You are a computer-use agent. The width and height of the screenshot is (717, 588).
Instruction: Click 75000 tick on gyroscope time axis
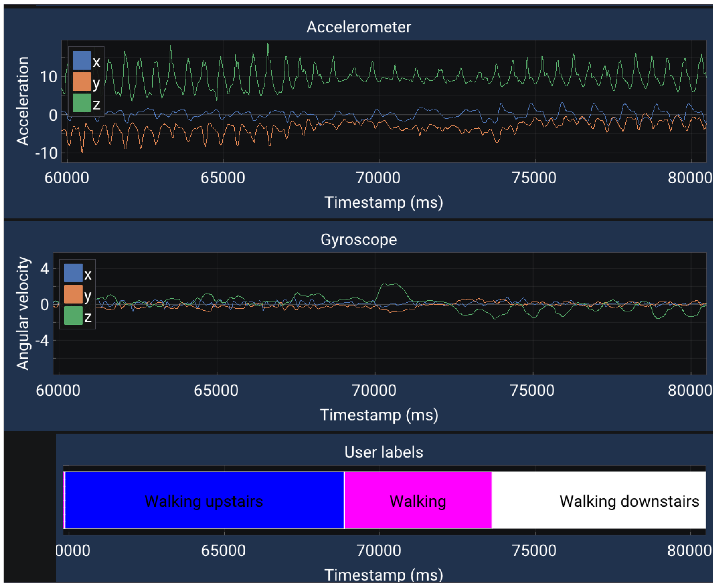coord(532,390)
